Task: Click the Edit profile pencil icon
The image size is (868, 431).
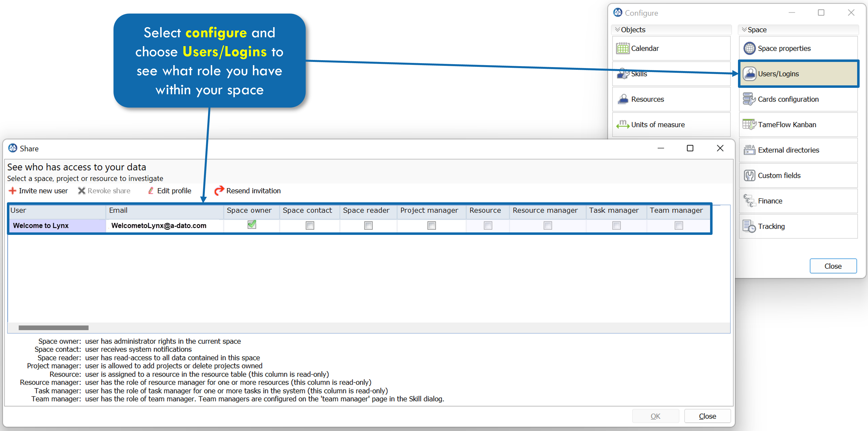Action: click(151, 191)
